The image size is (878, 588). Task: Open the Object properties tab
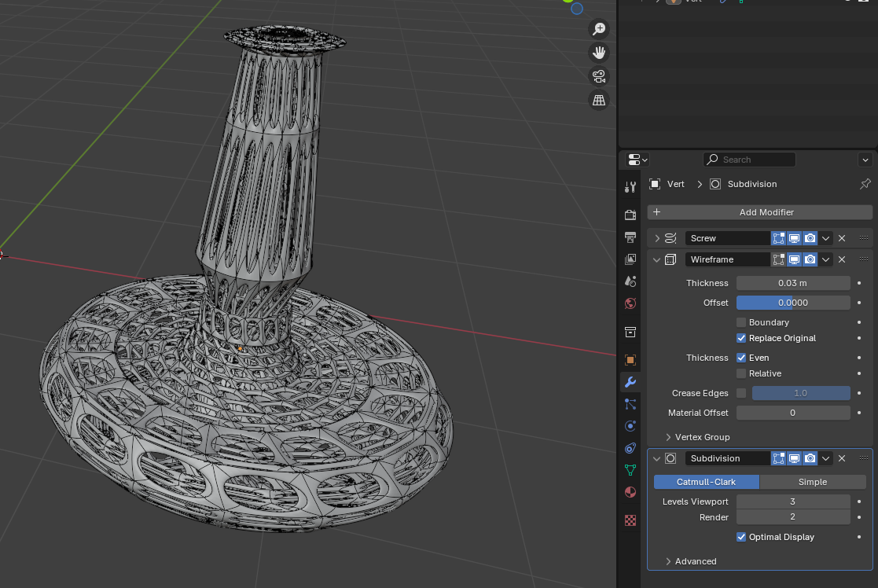630,360
